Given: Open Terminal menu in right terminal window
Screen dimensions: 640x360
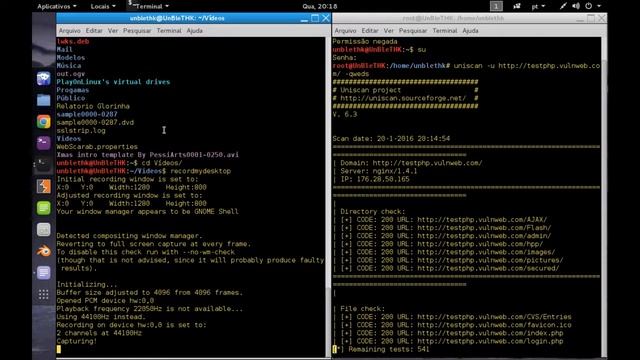Looking at the screenshot, I should pos(445,31).
